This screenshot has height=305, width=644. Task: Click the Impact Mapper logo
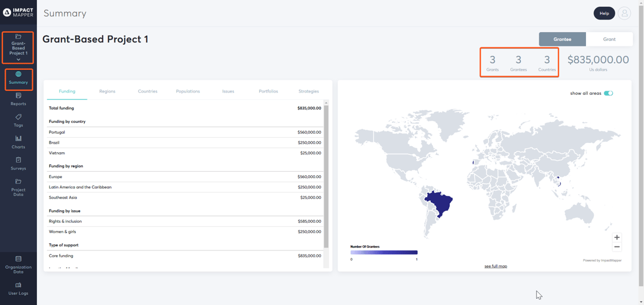point(18,12)
